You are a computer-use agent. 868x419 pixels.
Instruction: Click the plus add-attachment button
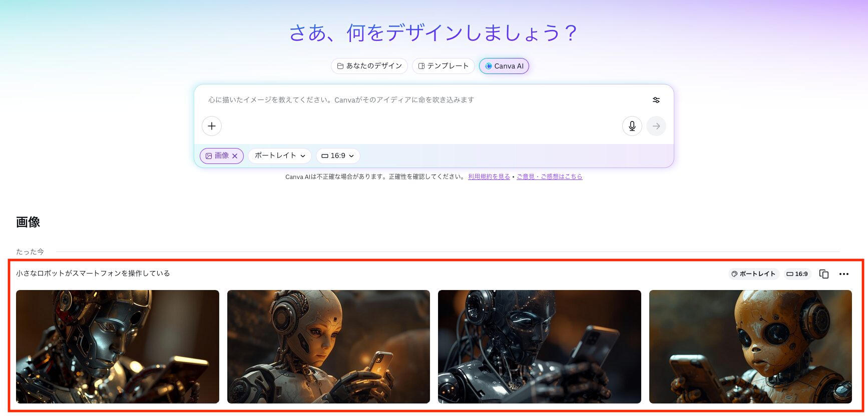pyautogui.click(x=212, y=126)
